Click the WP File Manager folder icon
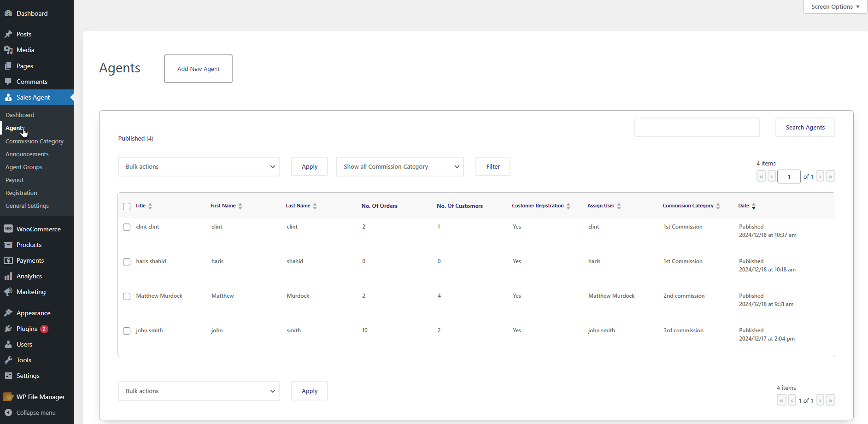Image resolution: width=868 pixels, height=424 pixels. point(8,397)
